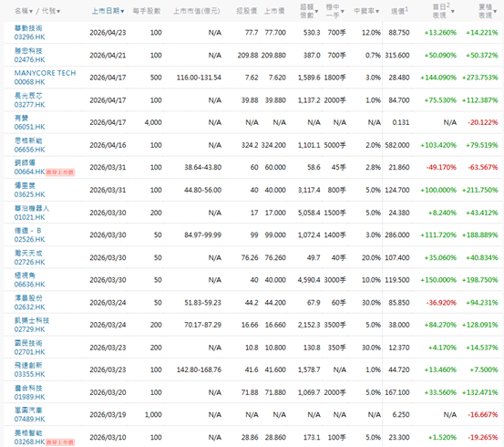Sort by 中籤率 column header
This screenshot has height=447, width=504.
coord(366,11)
